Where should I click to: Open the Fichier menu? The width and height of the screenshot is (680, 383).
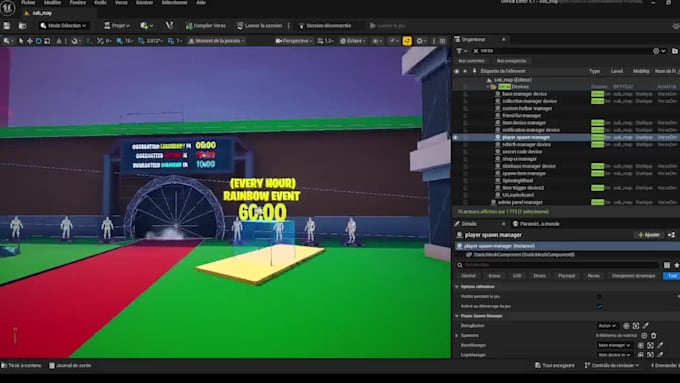pyautogui.click(x=28, y=3)
